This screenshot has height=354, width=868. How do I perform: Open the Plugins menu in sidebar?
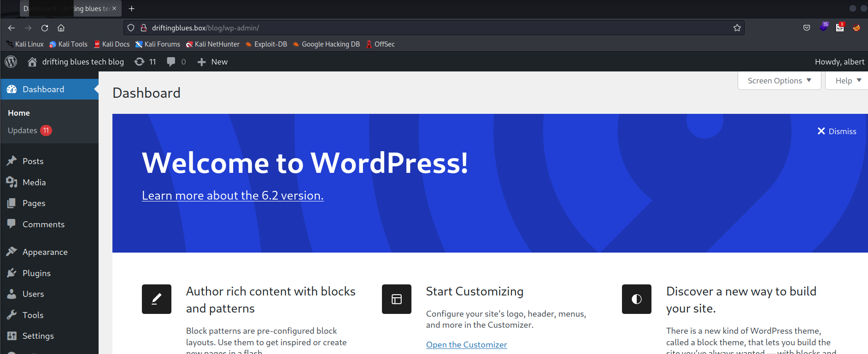click(36, 273)
